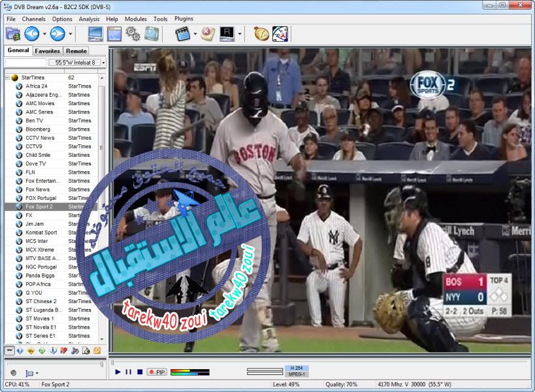Click the yellow diamond icon below list

pyautogui.click(x=31, y=351)
